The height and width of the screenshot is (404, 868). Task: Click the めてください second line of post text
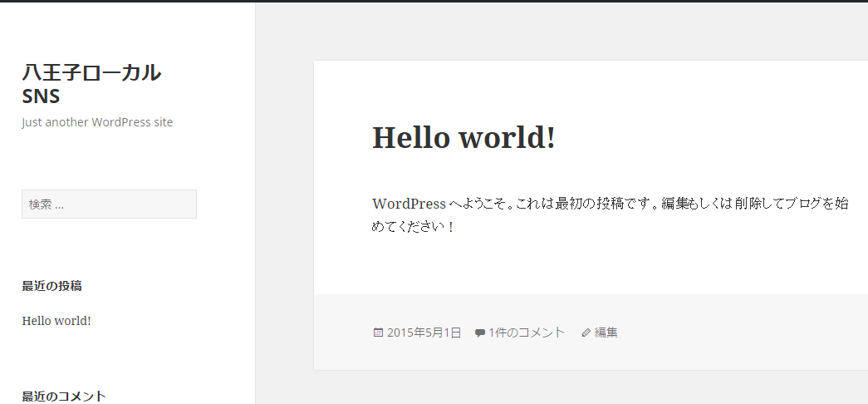tap(408, 227)
